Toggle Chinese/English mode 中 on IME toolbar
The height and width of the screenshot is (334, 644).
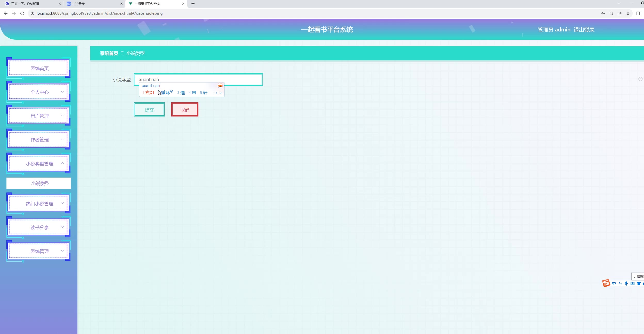614,283
